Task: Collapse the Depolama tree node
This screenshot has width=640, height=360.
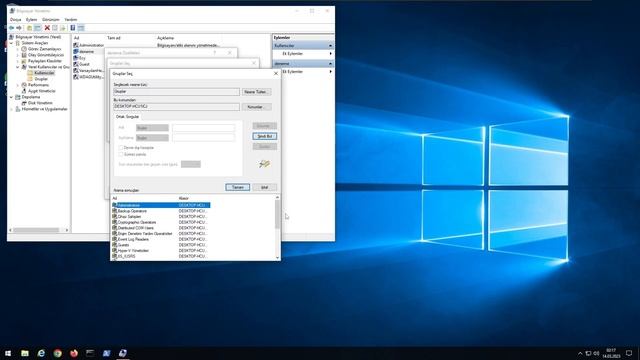Action: click(x=11, y=97)
